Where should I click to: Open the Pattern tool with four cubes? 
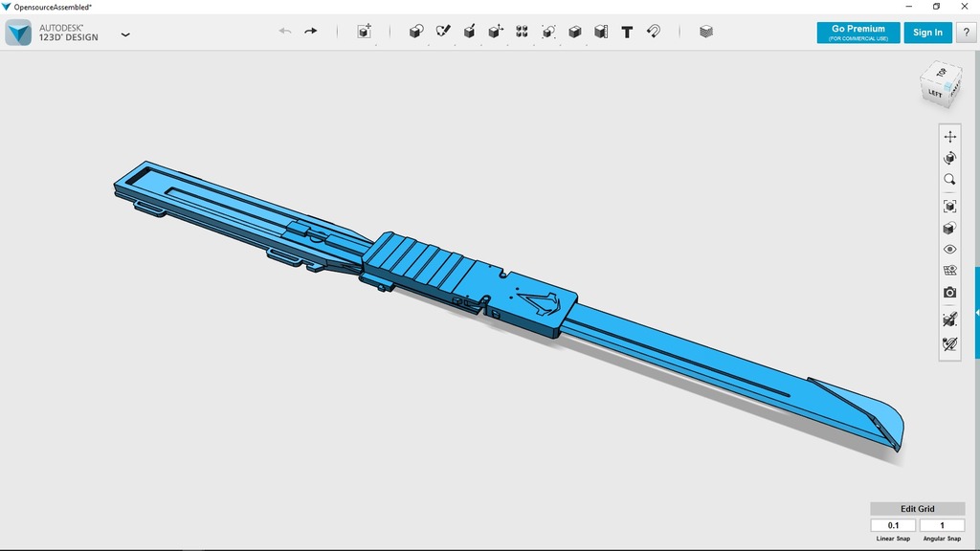522,32
